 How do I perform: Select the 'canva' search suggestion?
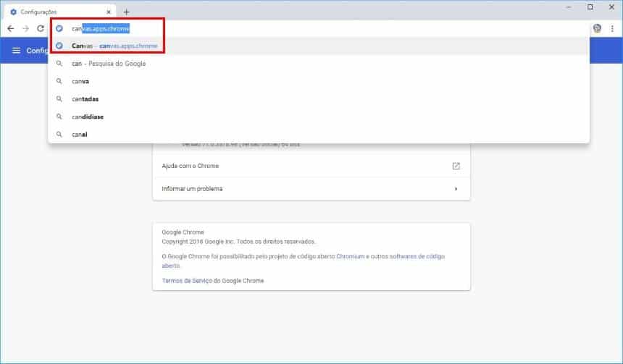[319, 81]
